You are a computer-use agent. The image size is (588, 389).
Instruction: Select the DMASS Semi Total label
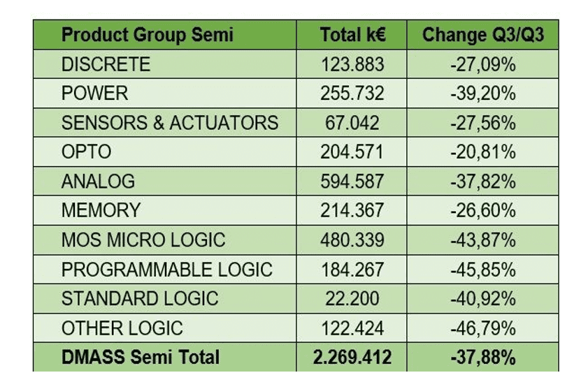(x=140, y=357)
